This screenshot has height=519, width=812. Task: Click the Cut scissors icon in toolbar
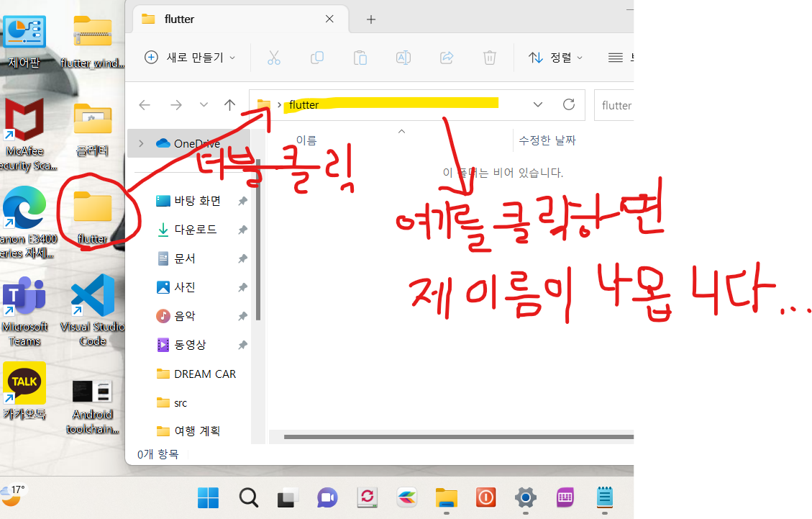[x=274, y=58]
